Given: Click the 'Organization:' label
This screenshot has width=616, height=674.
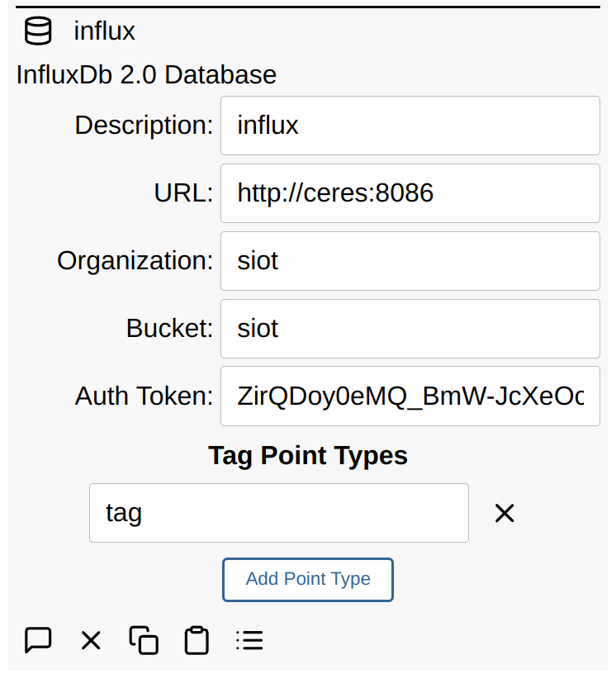Looking at the screenshot, I should coord(135,261).
